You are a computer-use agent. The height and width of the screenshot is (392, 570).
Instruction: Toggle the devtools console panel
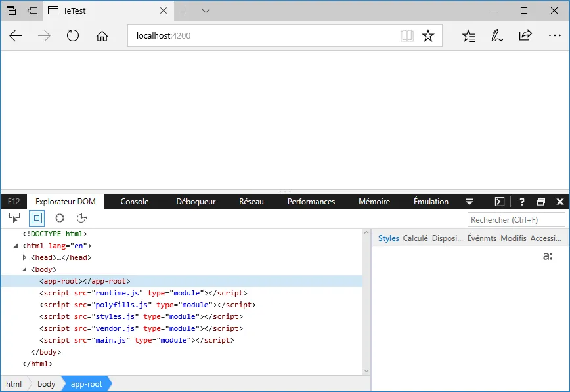tap(500, 202)
